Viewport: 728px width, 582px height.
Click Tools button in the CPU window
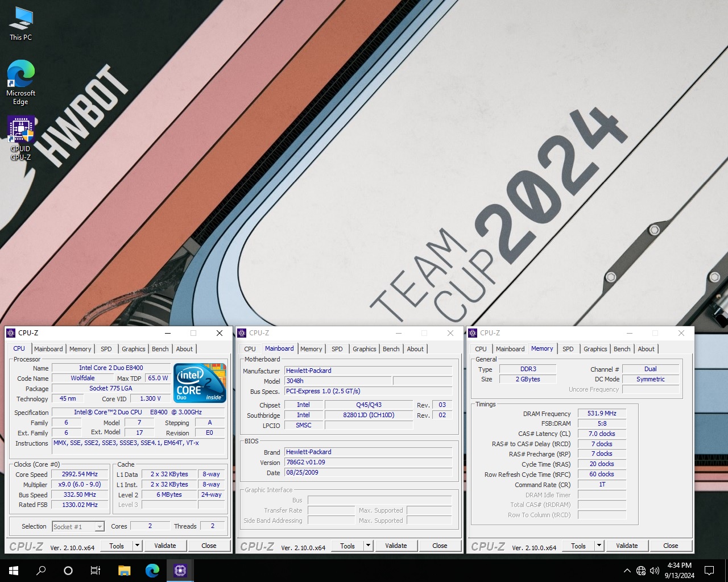pyautogui.click(x=117, y=546)
